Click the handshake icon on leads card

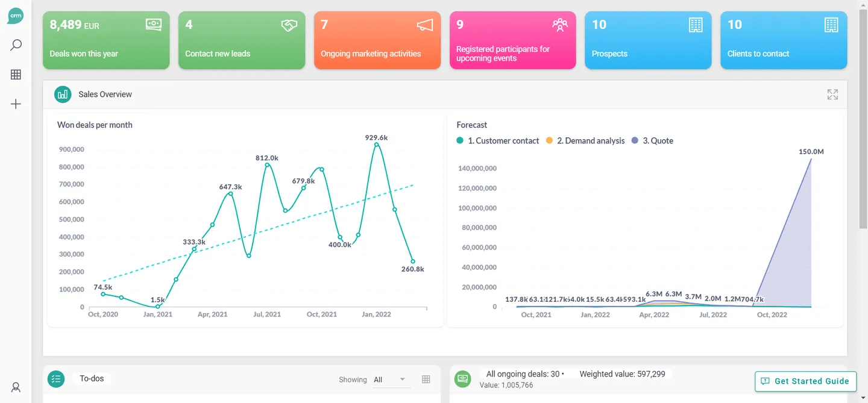tap(289, 25)
